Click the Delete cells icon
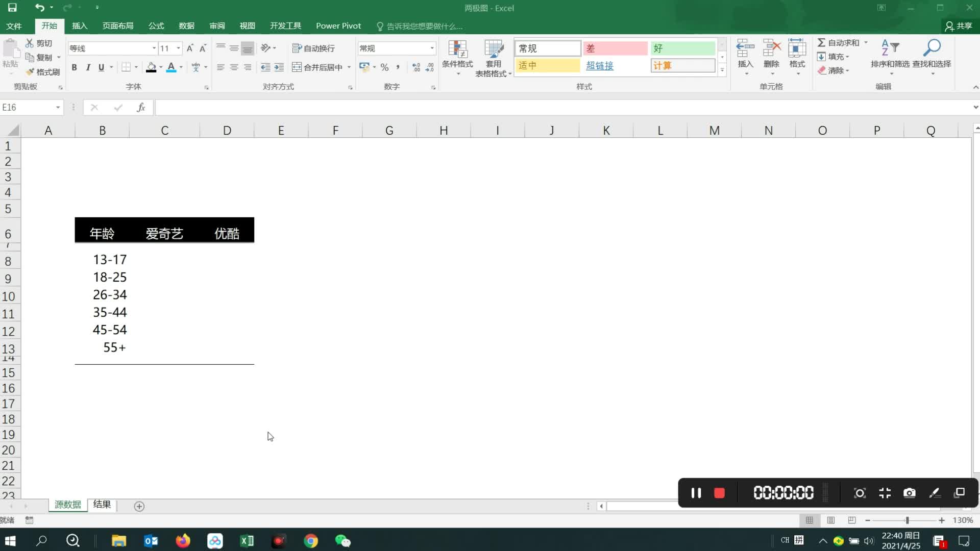The height and width of the screenshot is (551, 980). [771, 48]
